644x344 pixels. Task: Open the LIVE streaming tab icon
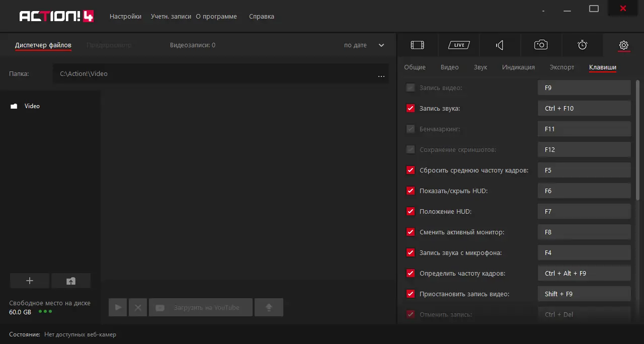(458, 45)
